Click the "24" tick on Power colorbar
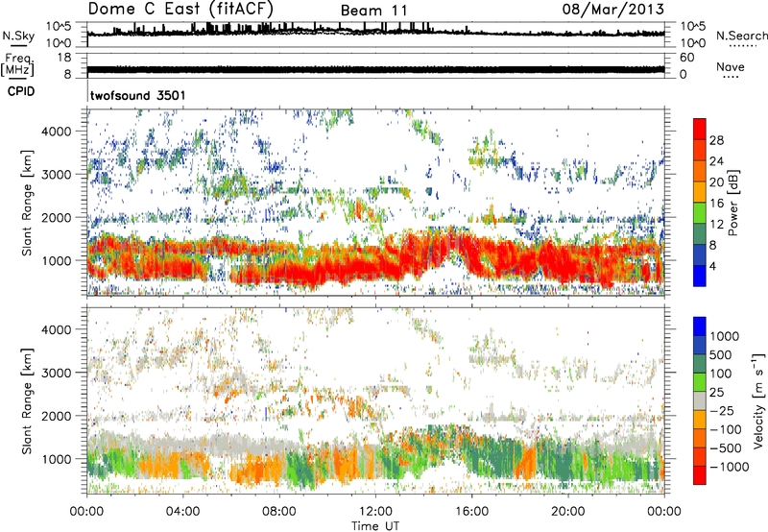 tap(716, 161)
